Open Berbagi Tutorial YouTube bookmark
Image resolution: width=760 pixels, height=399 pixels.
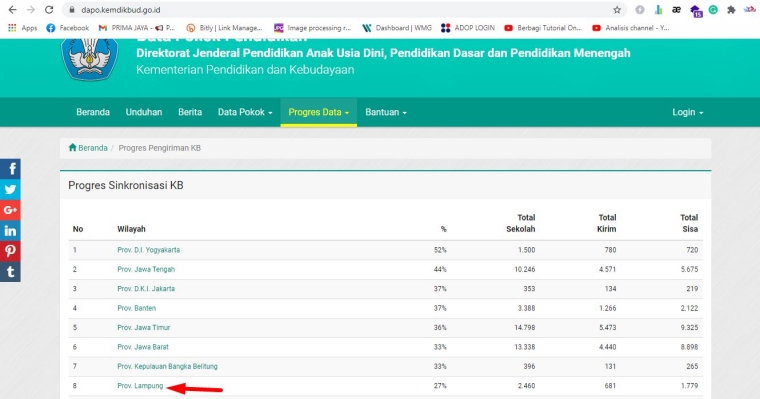pos(543,28)
